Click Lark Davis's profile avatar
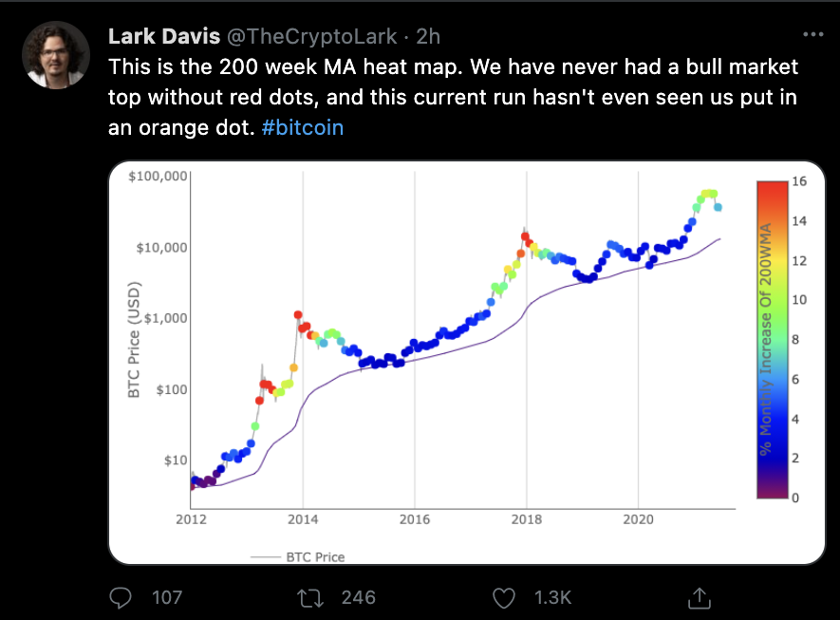Image resolution: width=840 pixels, height=620 pixels. (x=56, y=56)
